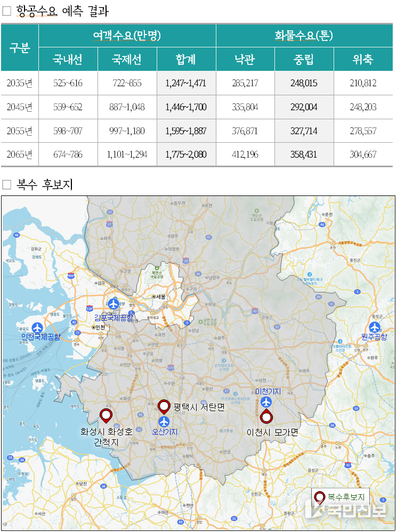Click the 여객수요(만명) header
The image size is (397, 532).
pyautogui.click(x=127, y=36)
